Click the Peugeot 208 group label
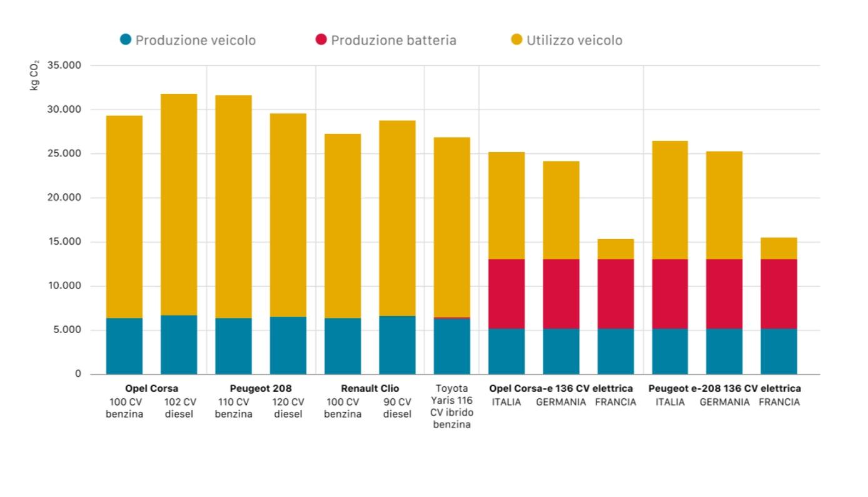 click(261, 389)
